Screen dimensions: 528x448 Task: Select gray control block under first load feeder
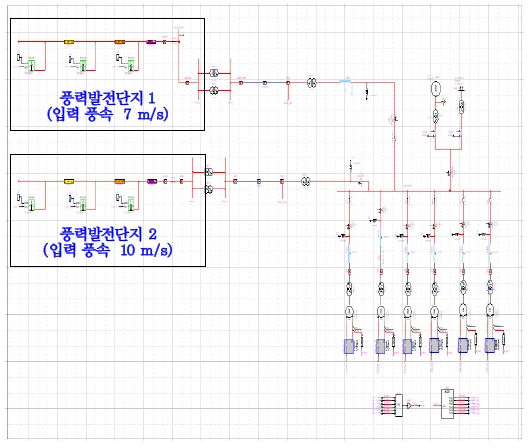349,346
